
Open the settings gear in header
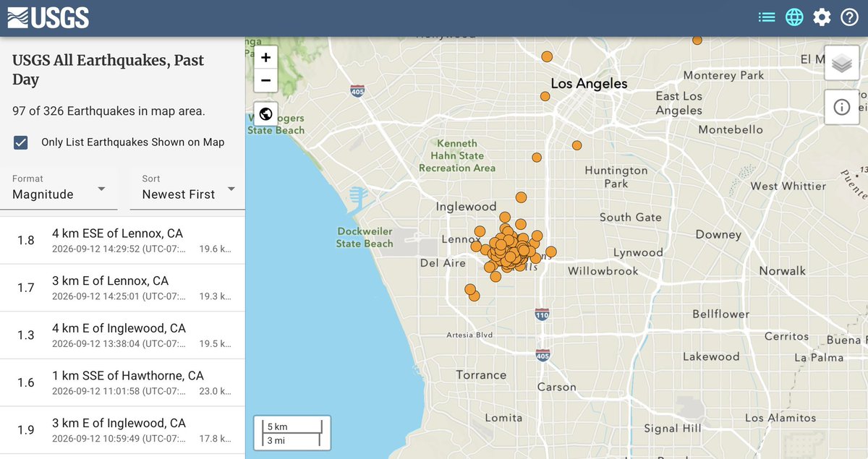(822, 17)
